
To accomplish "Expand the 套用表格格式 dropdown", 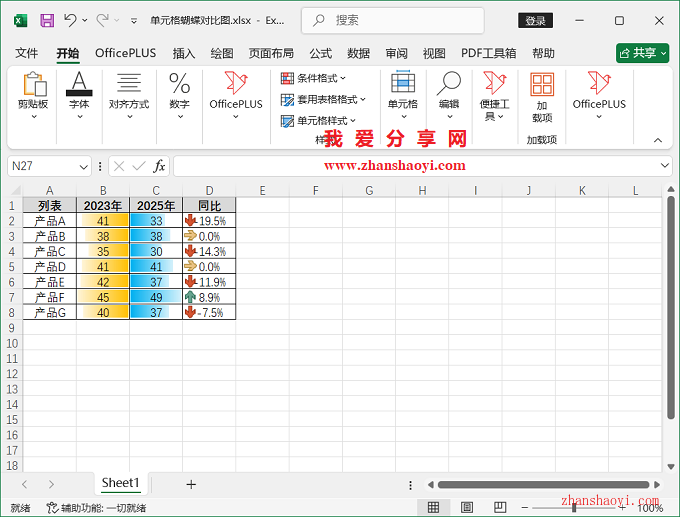I will (x=324, y=99).
